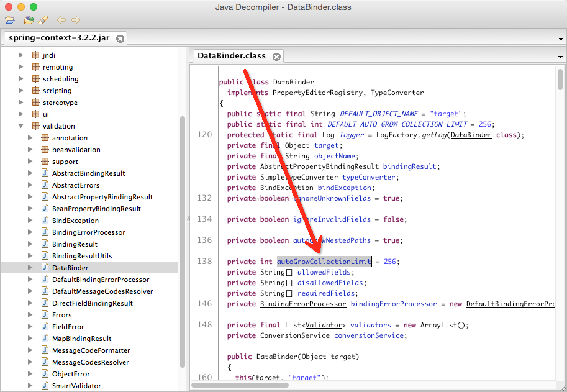Go back with the left arrow icon
This screenshot has width=567, height=392.
61,20
